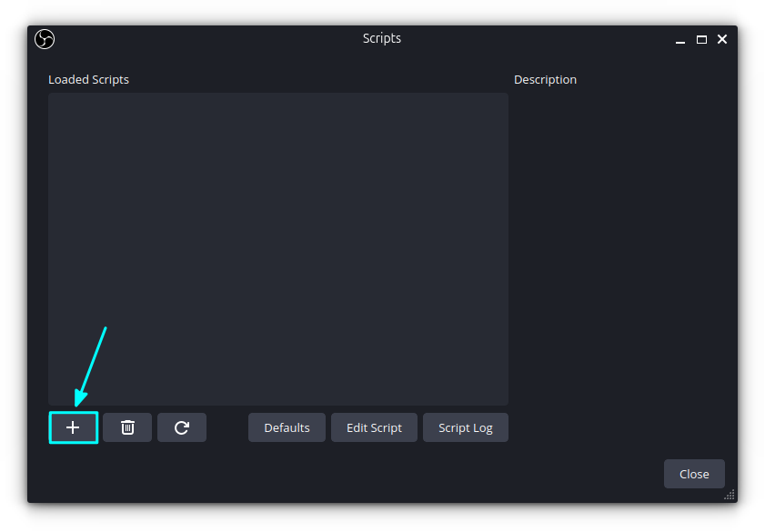
Task: Maximize the Scripts dialog window
Action: click(x=701, y=39)
